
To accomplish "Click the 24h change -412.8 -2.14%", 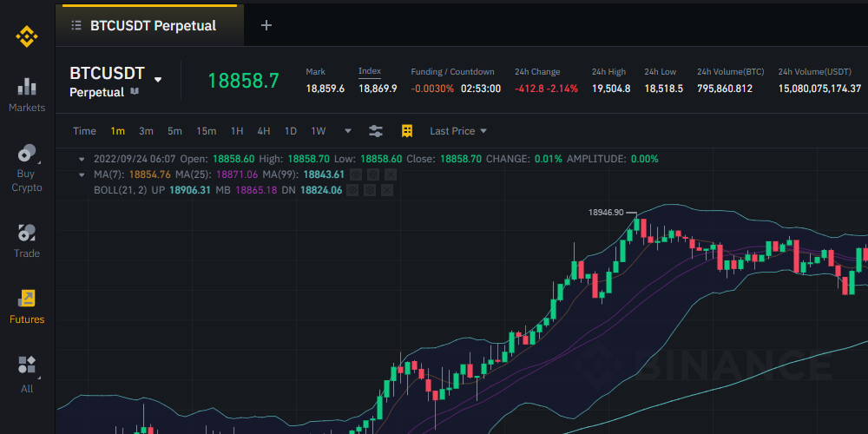I will (x=546, y=89).
